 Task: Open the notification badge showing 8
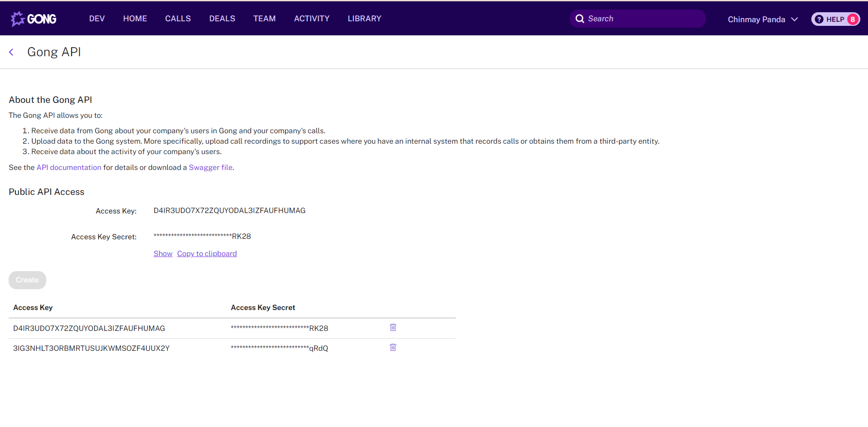pyautogui.click(x=853, y=19)
